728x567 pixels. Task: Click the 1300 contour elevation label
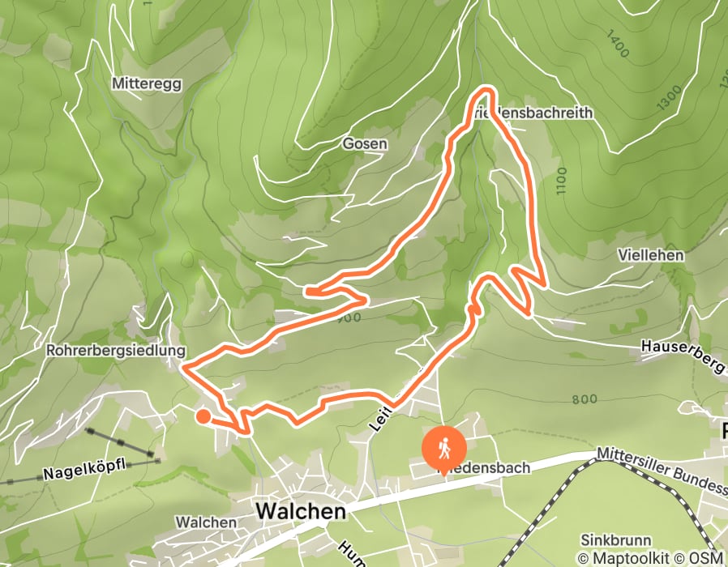[669, 98]
